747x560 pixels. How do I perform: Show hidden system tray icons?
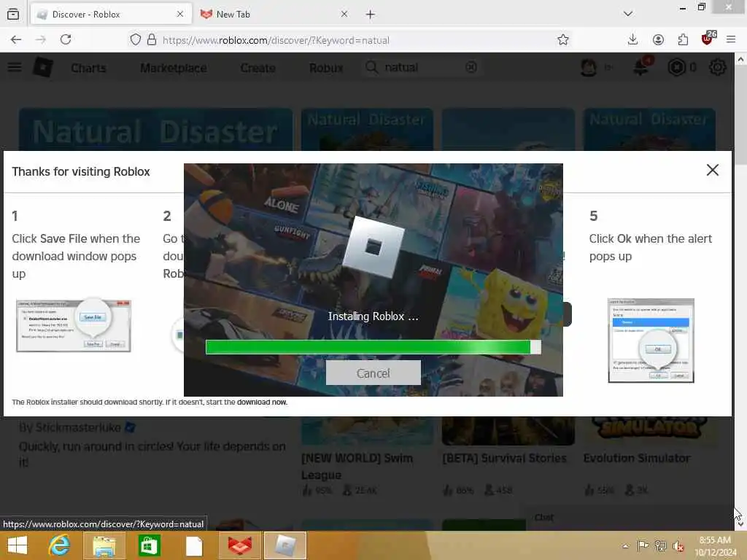click(625, 545)
